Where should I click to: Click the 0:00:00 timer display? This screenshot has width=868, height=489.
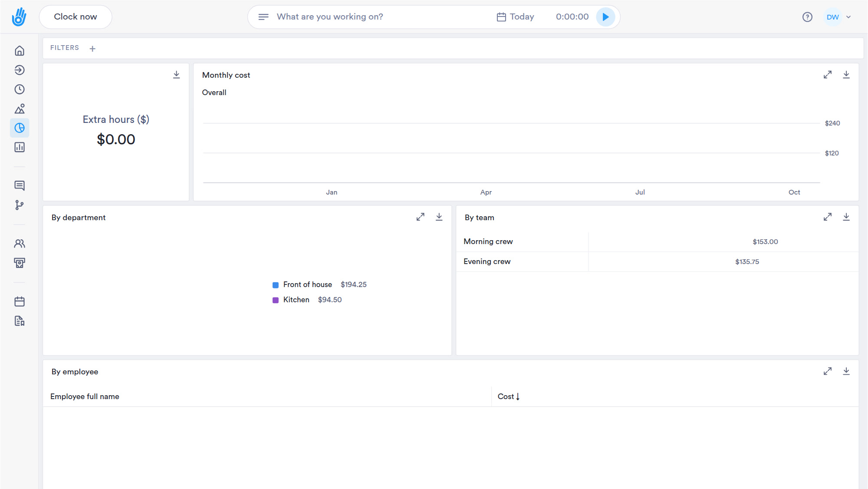coord(572,17)
